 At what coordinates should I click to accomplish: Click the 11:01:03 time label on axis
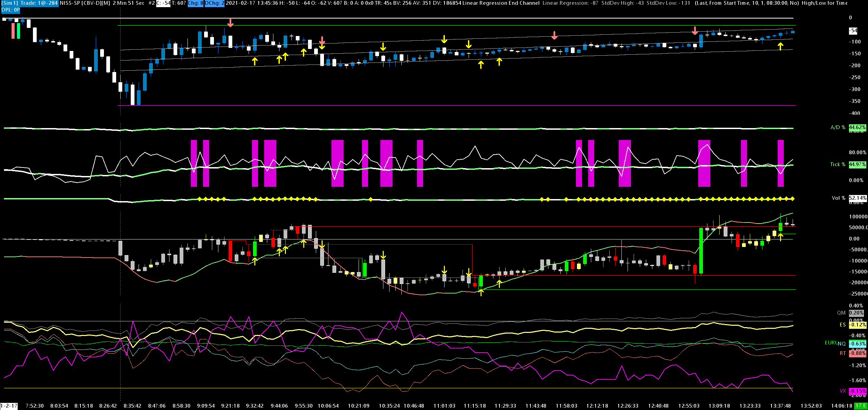pyautogui.click(x=444, y=406)
